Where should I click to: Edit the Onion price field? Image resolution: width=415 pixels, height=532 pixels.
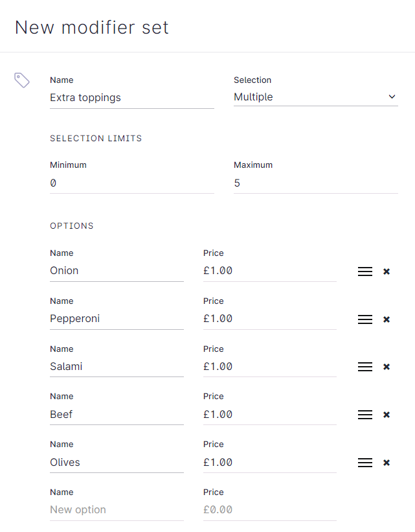click(269, 271)
